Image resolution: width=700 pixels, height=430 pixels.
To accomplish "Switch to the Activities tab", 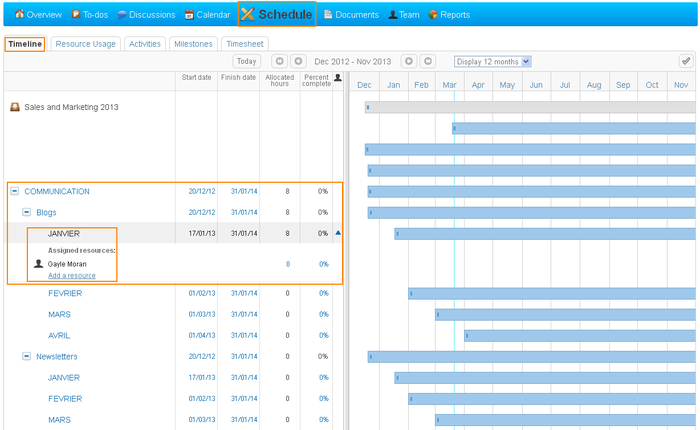I will coord(145,44).
